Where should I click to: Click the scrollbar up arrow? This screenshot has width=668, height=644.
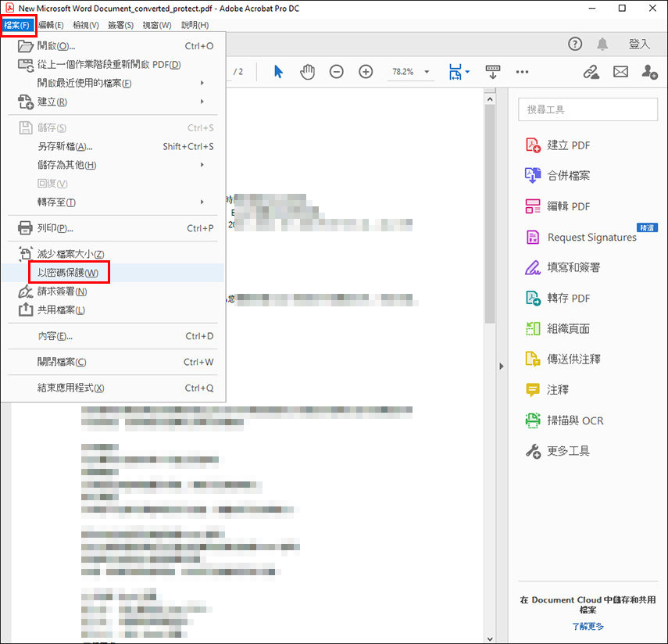pos(490,99)
